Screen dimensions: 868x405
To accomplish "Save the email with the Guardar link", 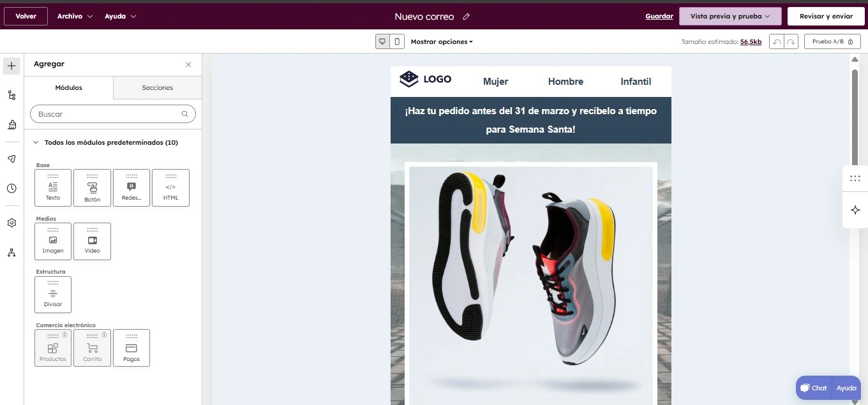I will point(659,16).
